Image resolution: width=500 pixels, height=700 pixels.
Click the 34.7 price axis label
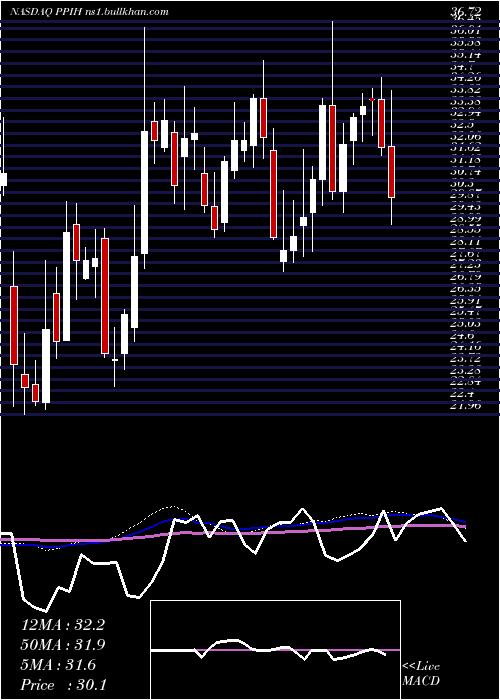[462, 67]
